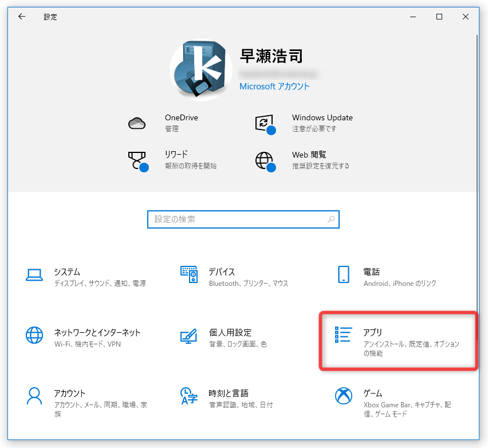The image size is (488, 448).
Task: Click the アカウント person icon
Action: click(34, 396)
